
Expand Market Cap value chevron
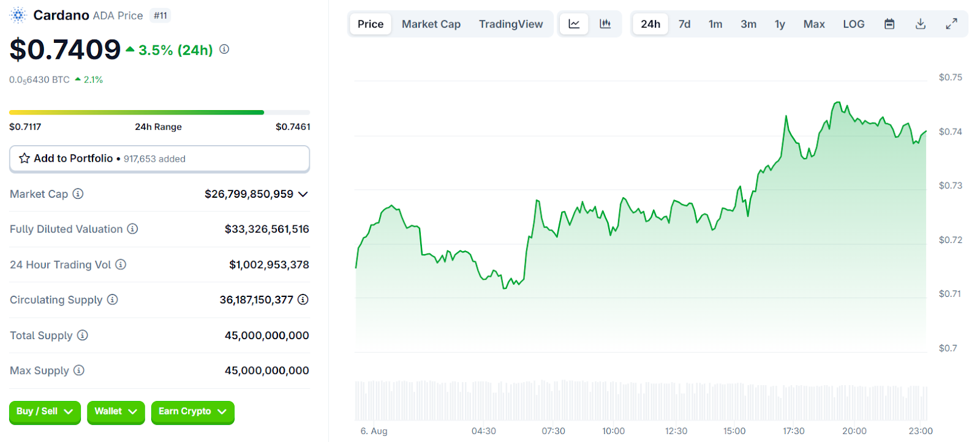pyautogui.click(x=303, y=194)
